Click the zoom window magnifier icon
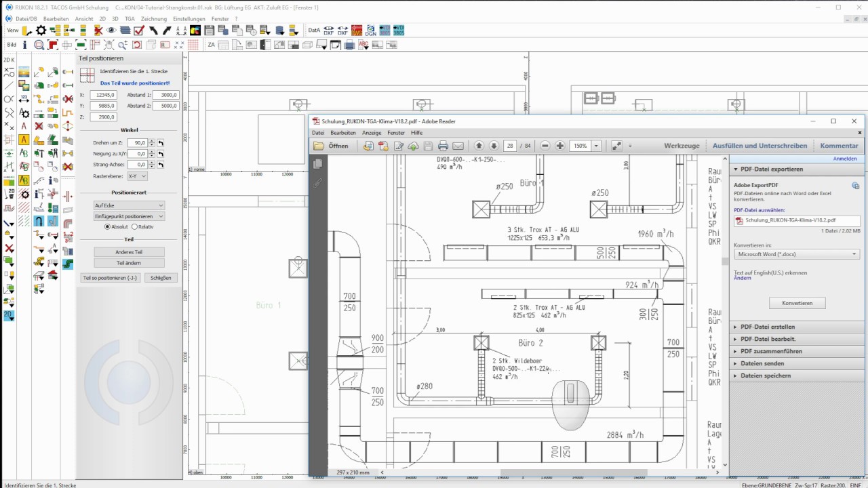The image size is (868, 488). click(39, 45)
